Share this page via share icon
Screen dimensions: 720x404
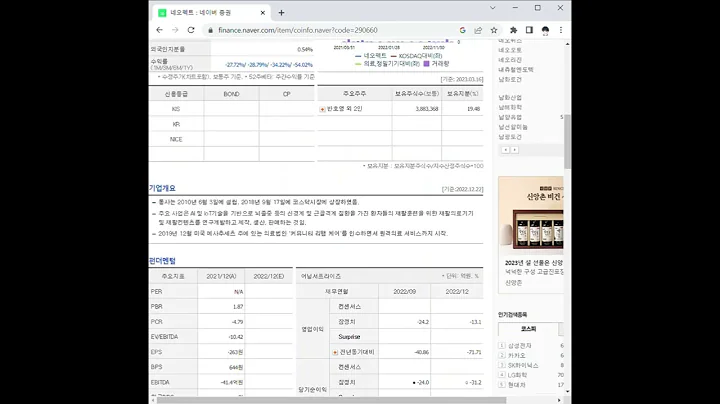point(478,30)
